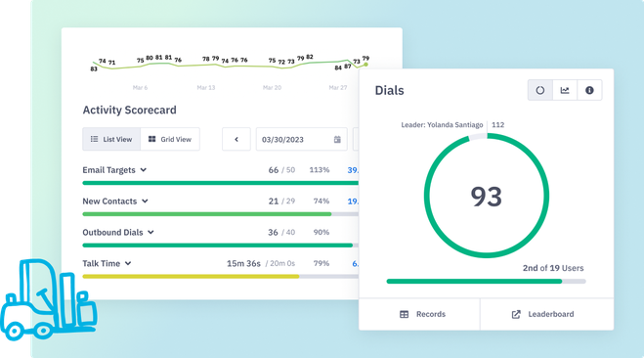Click the Mar 27 chart axis label
Screen dimensions: 644x358
pos(338,88)
